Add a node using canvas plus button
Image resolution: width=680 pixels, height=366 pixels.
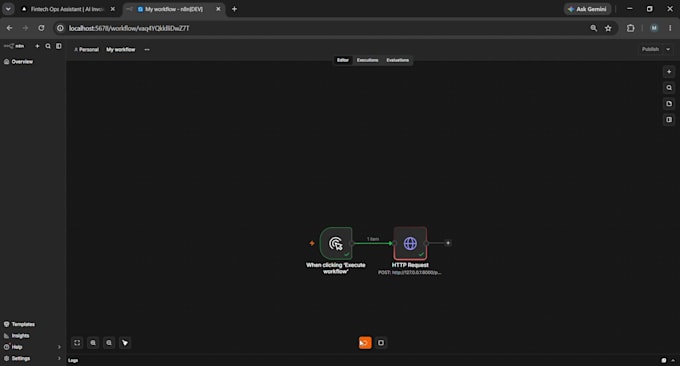(x=669, y=72)
